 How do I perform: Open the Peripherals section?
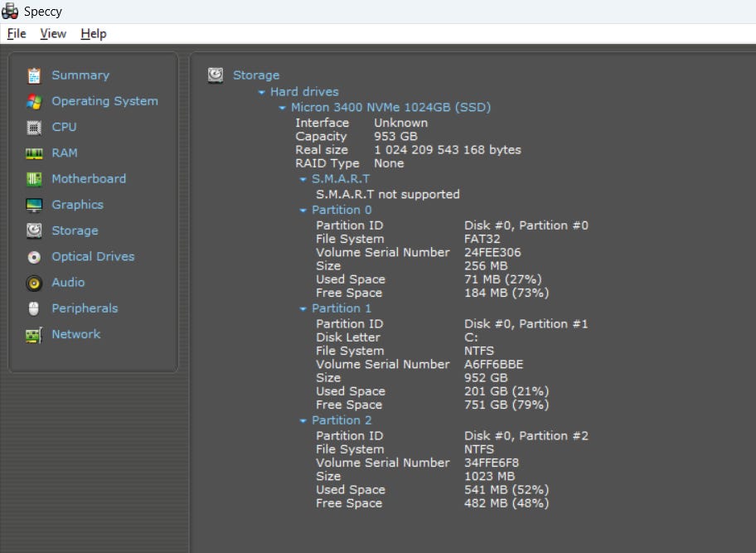pyautogui.click(x=85, y=308)
